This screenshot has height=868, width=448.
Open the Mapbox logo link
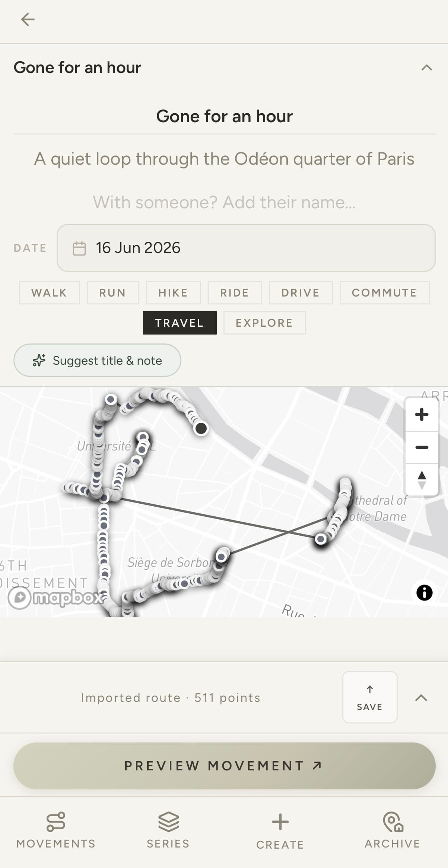[x=55, y=598]
